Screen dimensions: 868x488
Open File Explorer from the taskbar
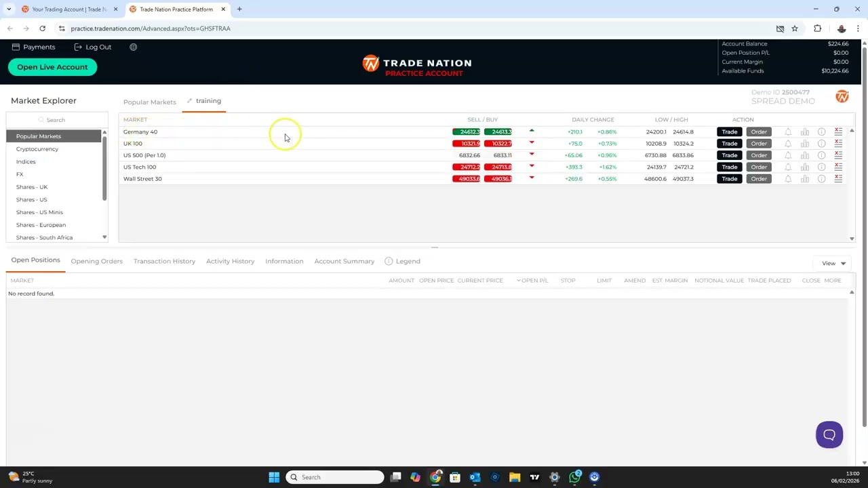[515, 477]
